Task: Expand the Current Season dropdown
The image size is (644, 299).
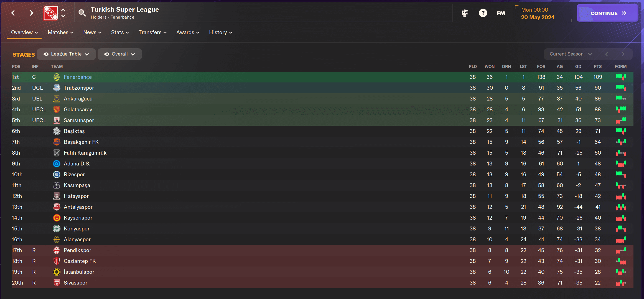Action: [571, 54]
